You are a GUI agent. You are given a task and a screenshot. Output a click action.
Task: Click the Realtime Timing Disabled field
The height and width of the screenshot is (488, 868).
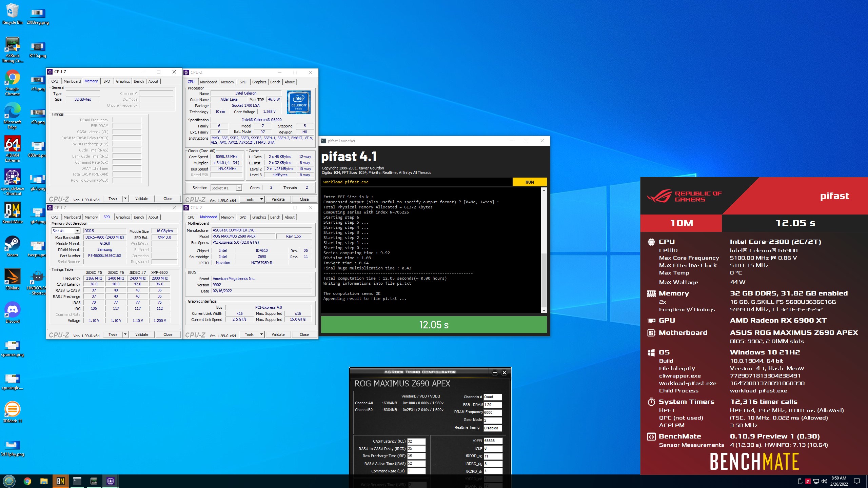tap(492, 428)
